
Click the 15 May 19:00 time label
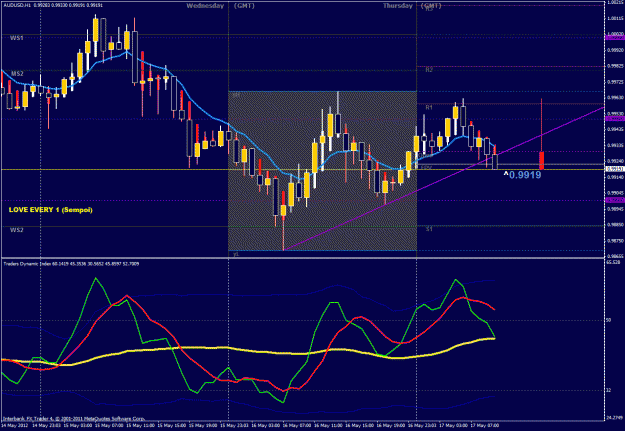(202, 425)
